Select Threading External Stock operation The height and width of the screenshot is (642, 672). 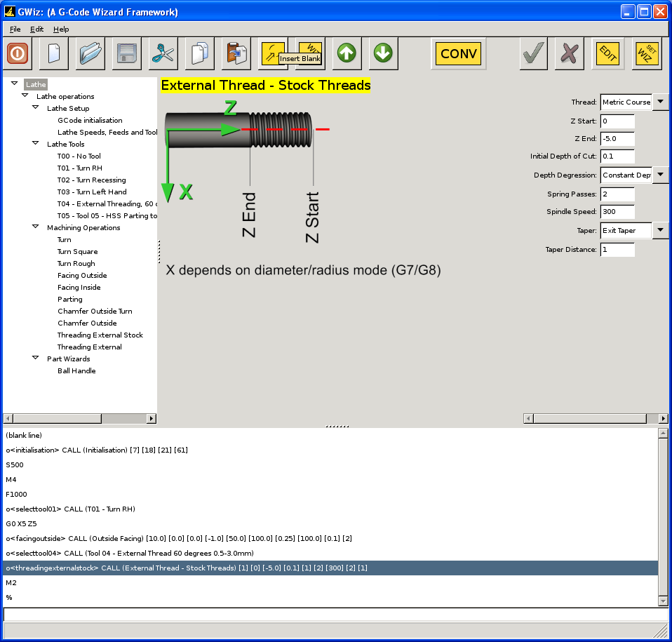[100, 335]
